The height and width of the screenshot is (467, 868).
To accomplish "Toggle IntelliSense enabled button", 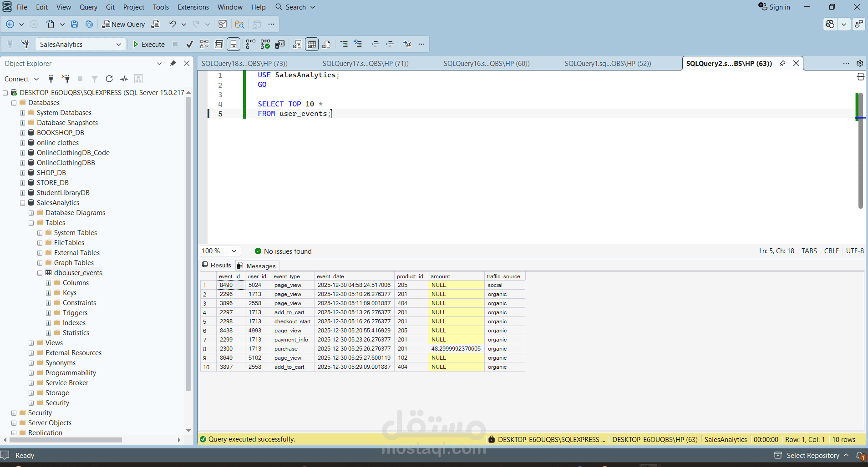I will point(233,44).
